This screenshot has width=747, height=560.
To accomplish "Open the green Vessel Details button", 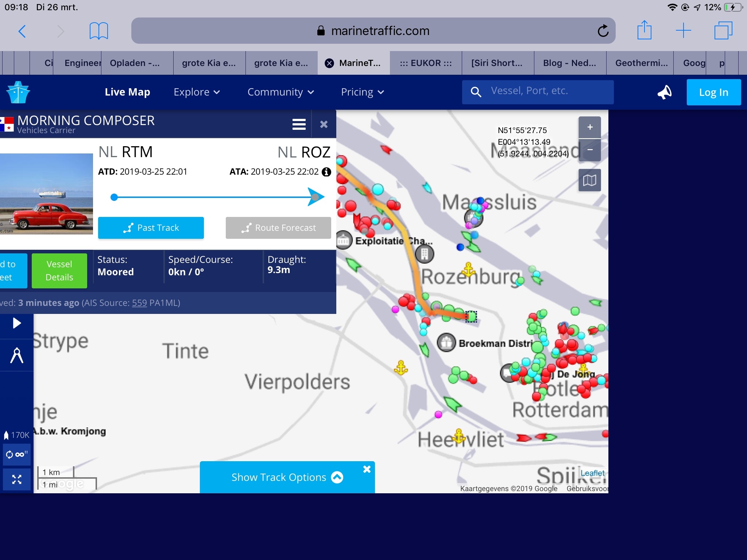I will click(59, 271).
